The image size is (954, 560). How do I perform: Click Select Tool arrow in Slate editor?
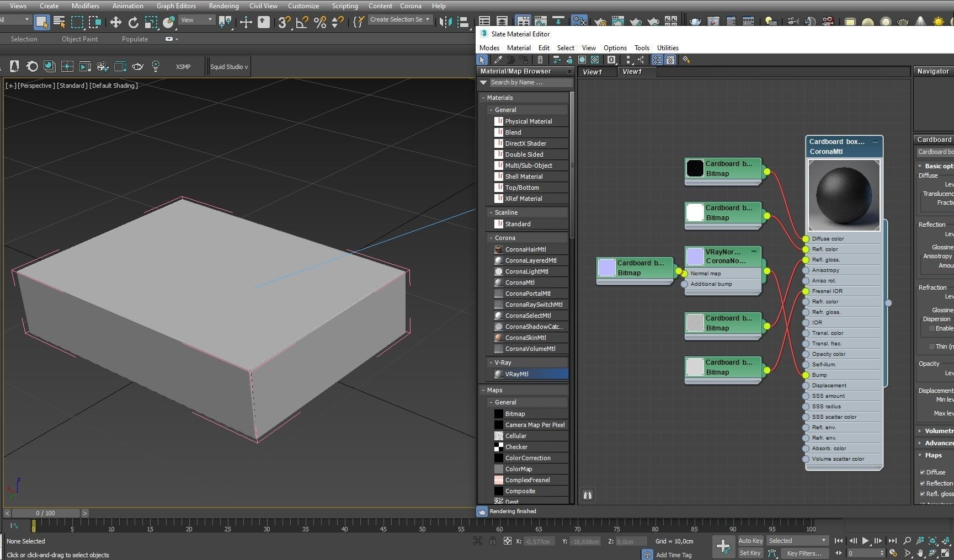(482, 60)
